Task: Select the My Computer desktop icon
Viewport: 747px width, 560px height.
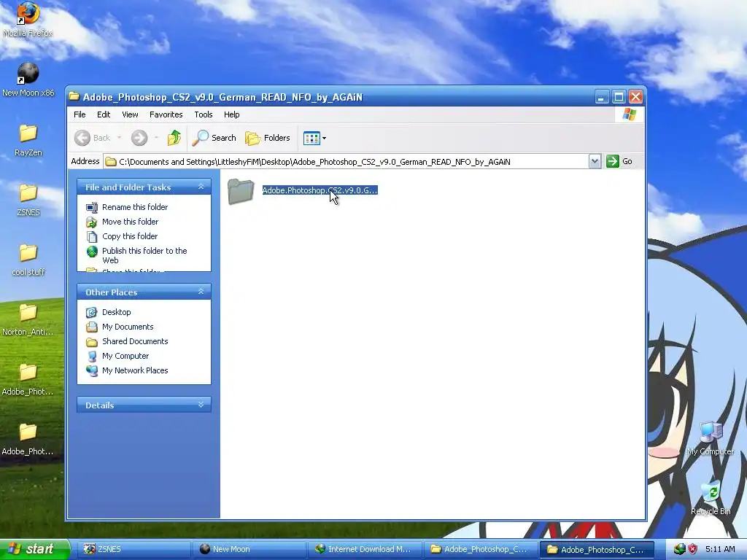Action: click(711, 438)
